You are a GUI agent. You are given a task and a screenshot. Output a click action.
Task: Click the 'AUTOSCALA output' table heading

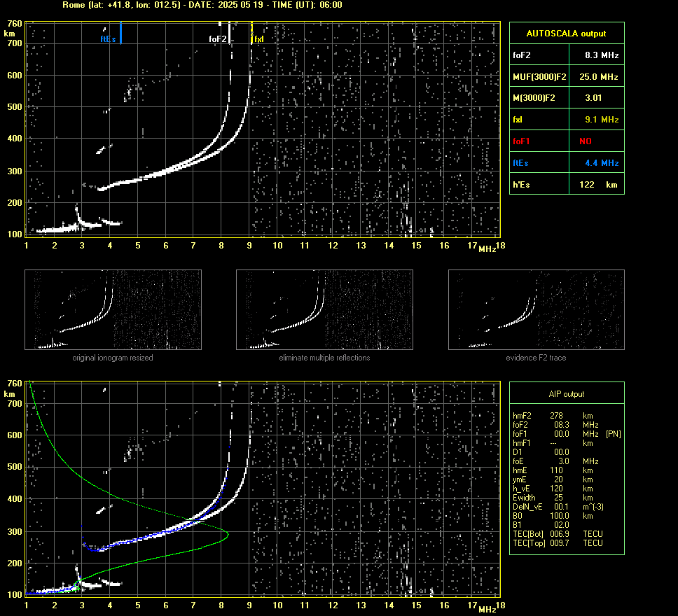pos(566,34)
